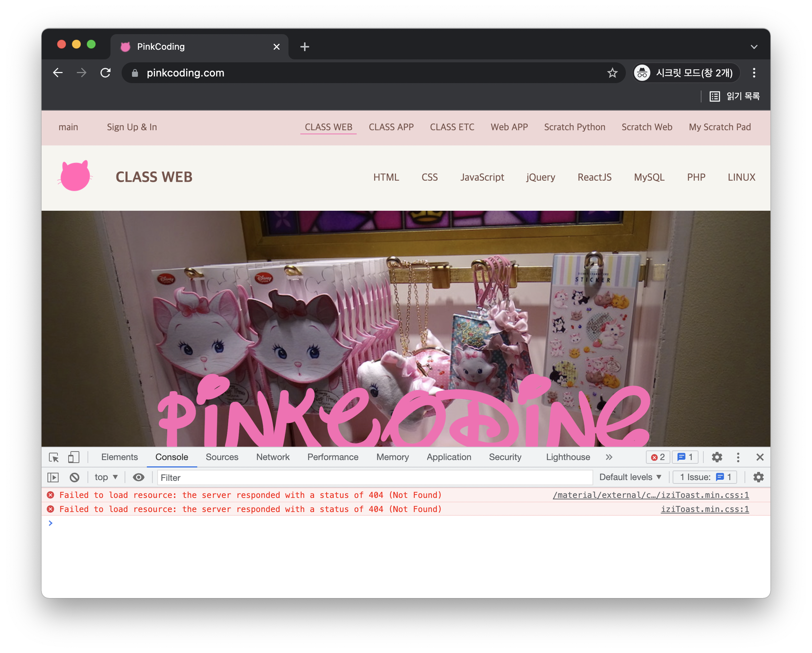Open the PHP class link
The width and height of the screenshot is (812, 653).
696,177
